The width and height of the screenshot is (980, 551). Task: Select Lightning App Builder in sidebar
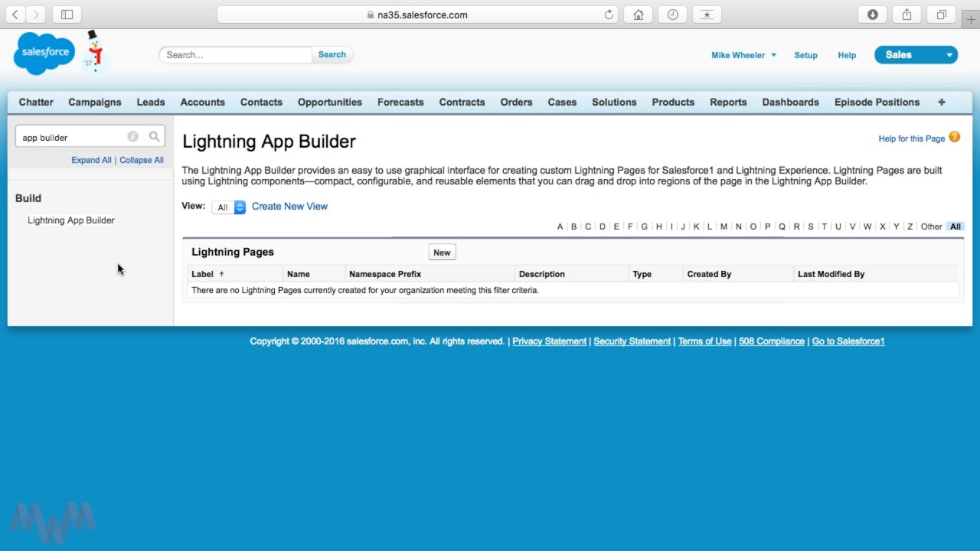point(70,220)
